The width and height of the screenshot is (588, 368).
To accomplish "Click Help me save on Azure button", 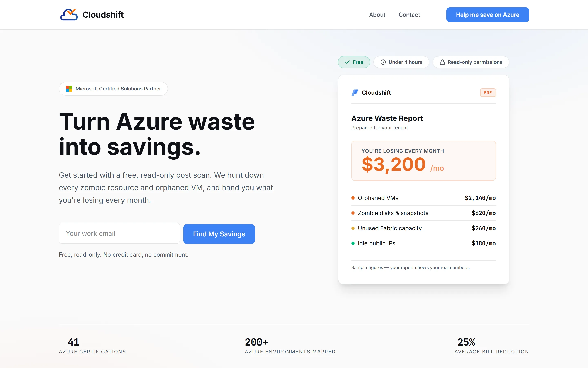I will pos(487,15).
